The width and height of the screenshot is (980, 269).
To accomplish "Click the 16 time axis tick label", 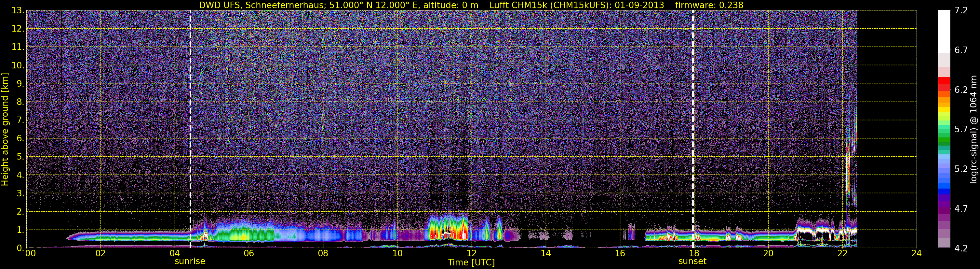I will 620,253.
